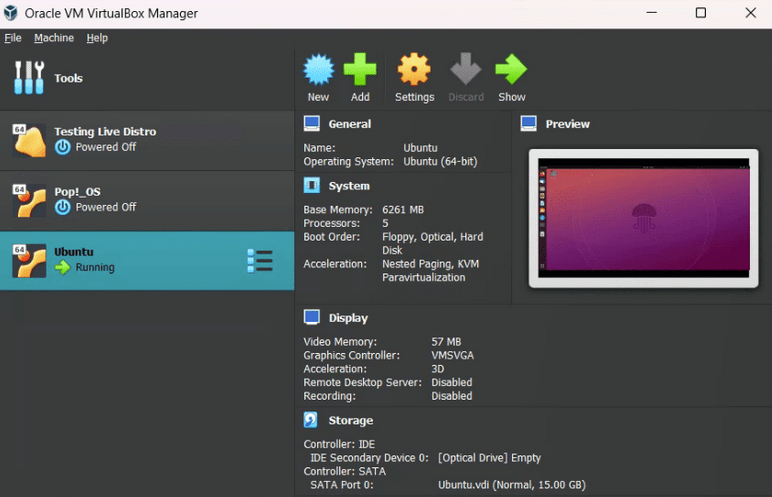Click the System section chip icon

pos(312,186)
